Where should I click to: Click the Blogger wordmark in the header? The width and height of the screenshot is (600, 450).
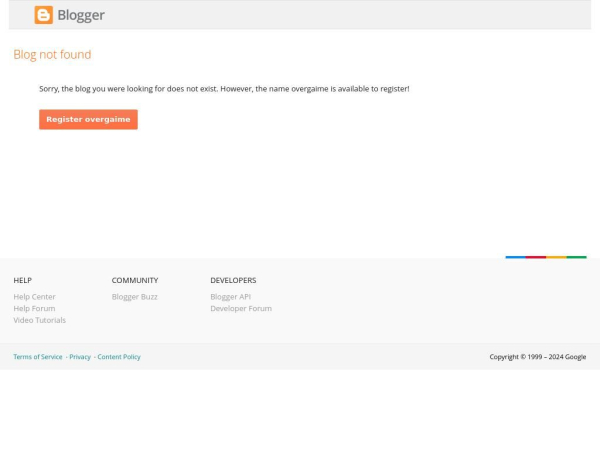click(81, 15)
